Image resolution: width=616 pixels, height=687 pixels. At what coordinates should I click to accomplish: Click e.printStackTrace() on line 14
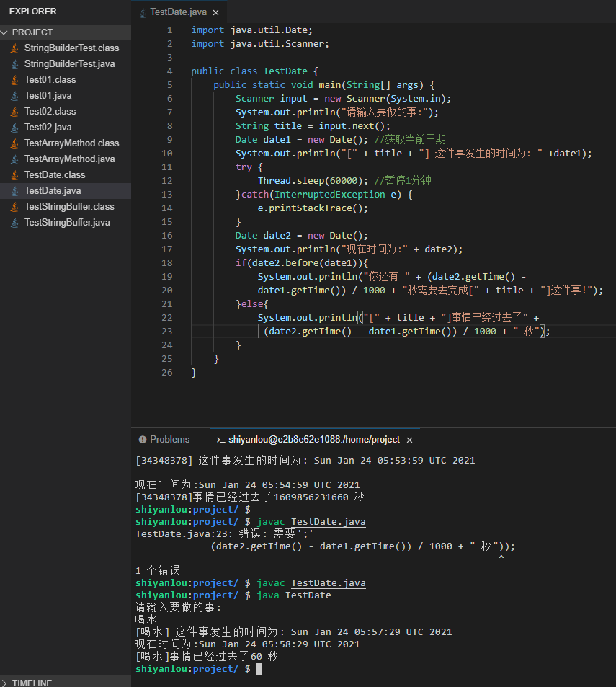tap(310, 208)
